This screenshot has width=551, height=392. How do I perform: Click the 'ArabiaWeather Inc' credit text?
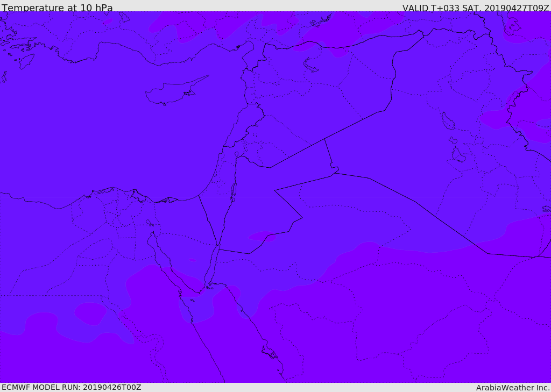point(513,388)
